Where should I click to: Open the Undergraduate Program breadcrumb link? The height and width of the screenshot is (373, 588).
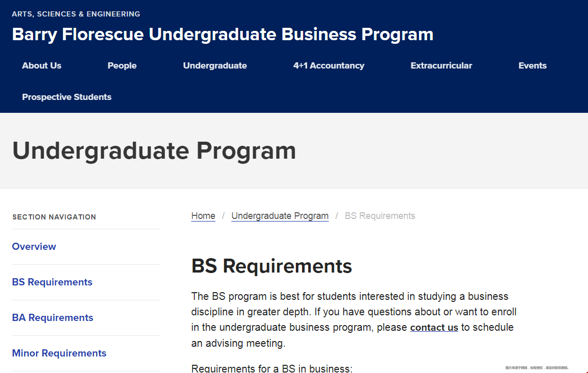tap(280, 216)
